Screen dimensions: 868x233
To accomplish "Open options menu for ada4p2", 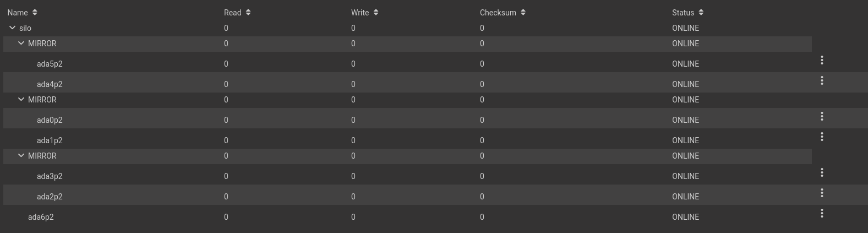I will click(x=822, y=80).
